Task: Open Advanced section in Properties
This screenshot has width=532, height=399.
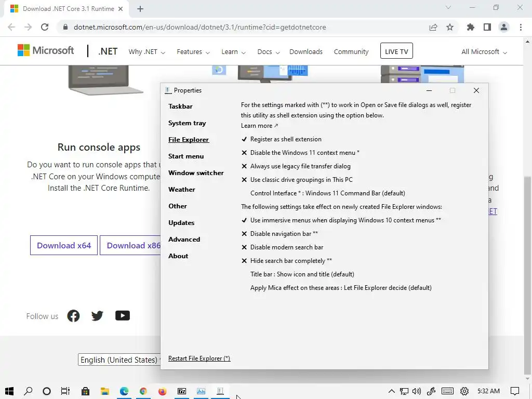Action: [184, 240]
